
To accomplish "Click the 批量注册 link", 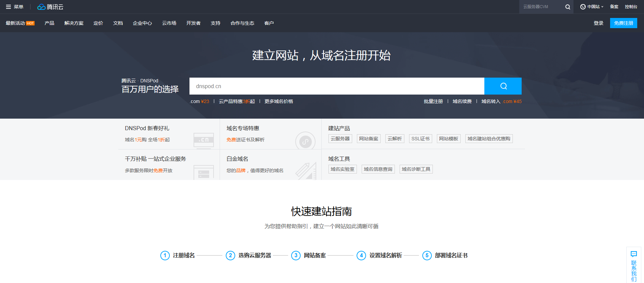I will [x=433, y=101].
